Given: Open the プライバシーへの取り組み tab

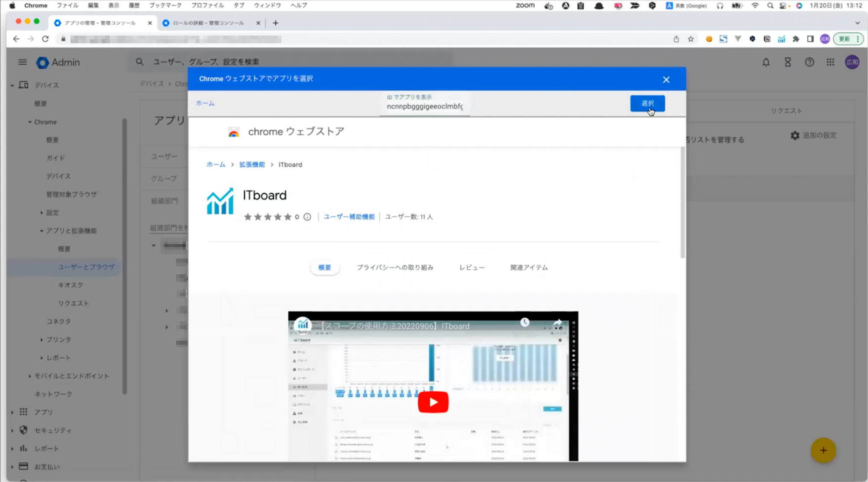Looking at the screenshot, I should pyautogui.click(x=395, y=267).
